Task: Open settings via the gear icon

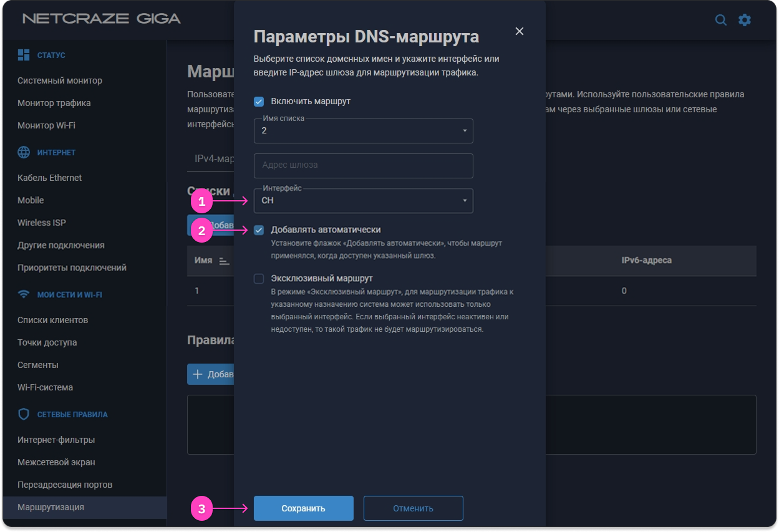Action: coord(744,20)
